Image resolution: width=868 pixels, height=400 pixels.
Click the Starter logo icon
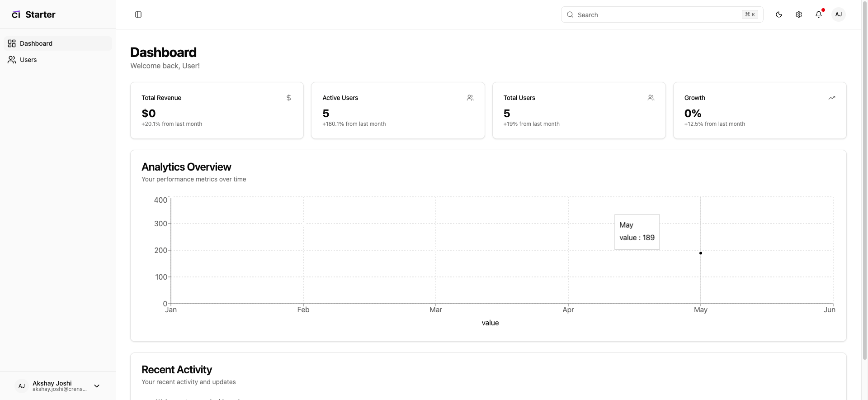(16, 14)
